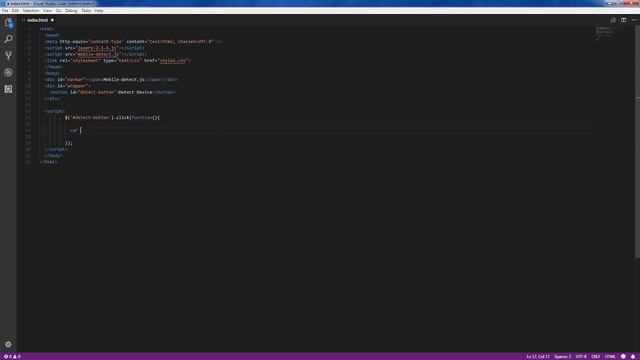This screenshot has height=360, width=640.
Task: Click the meta http-equiv line
Action: click(x=133, y=41)
